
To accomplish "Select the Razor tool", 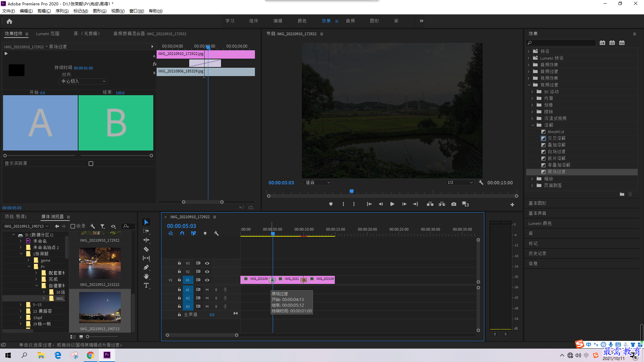I will (146, 249).
